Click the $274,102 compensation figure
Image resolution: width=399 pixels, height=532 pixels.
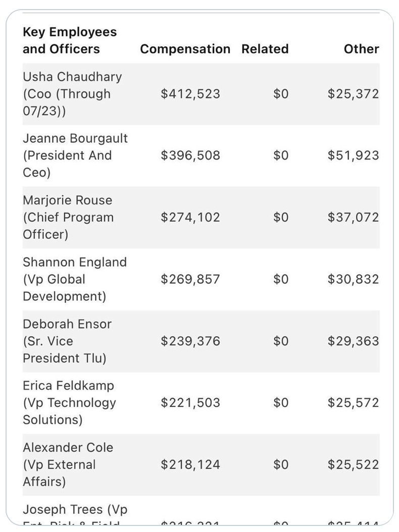190,218
